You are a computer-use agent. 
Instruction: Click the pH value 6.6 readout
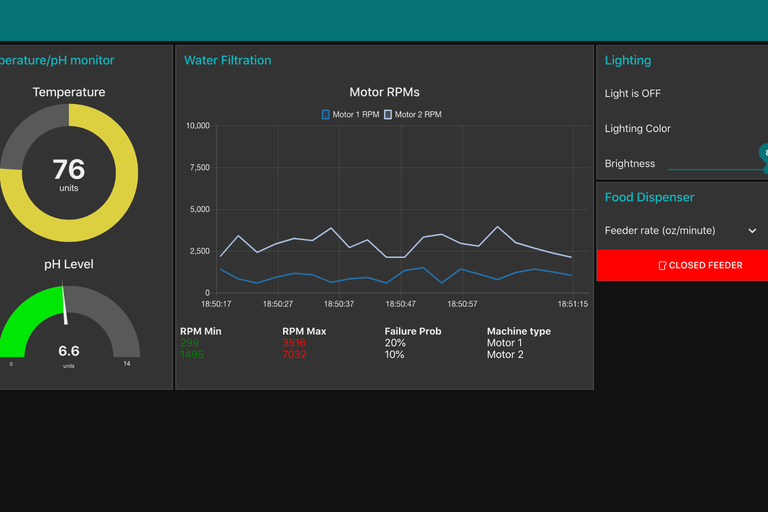click(68, 351)
